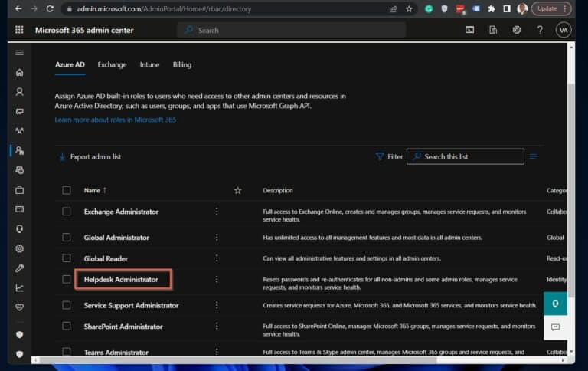Open the Filter options
This screenshot has width=588, height=371.
389,156
